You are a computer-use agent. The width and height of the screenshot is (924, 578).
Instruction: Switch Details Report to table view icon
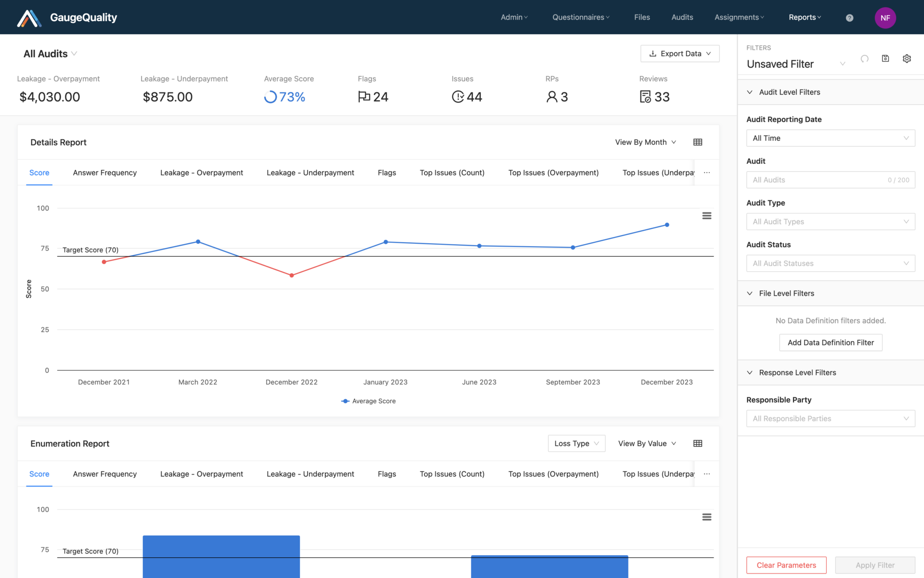(697, 142)
